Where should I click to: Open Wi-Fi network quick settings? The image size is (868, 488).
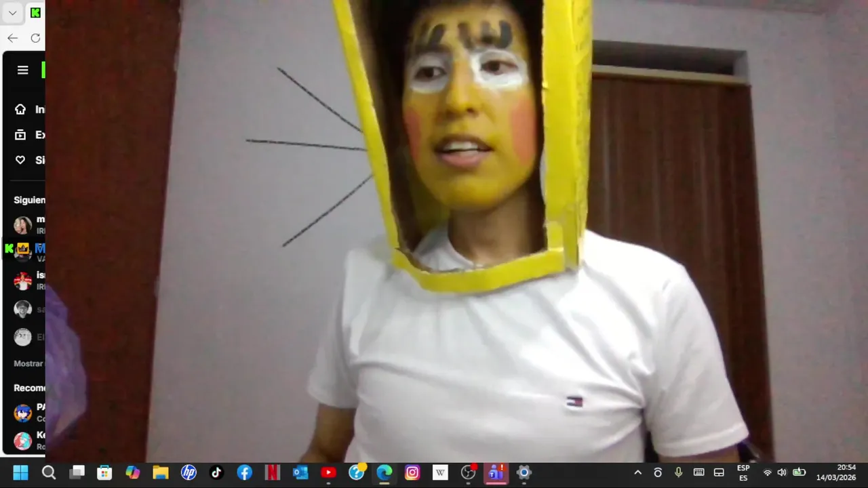pos(768,472)
